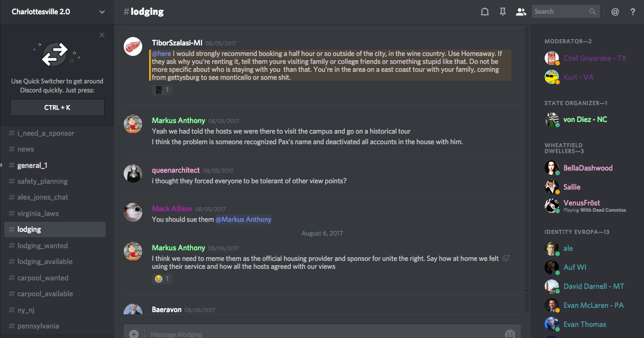
Task: Focus the Search input field
Action: [x=560, y=12]
